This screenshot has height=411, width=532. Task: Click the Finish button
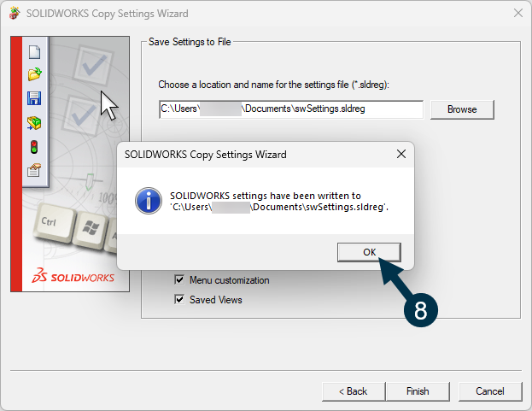pyautogui.click(x=418, y=391)
